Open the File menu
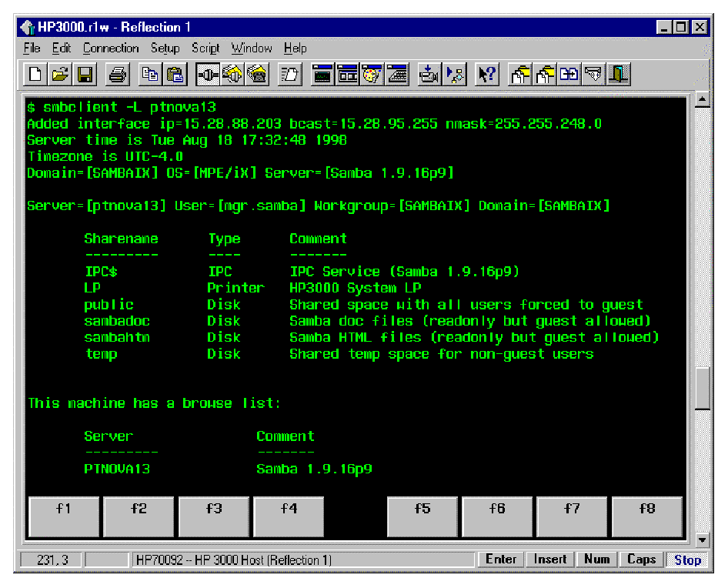 [x=32, y=48]
